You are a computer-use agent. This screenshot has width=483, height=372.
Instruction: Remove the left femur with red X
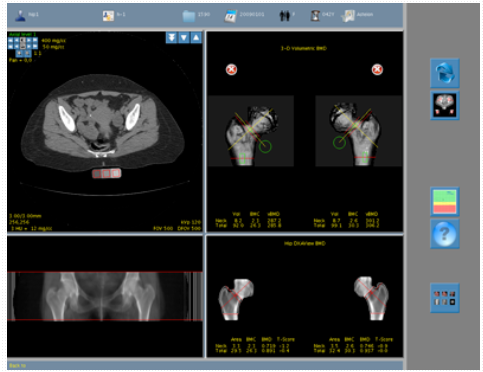[231, 70]
